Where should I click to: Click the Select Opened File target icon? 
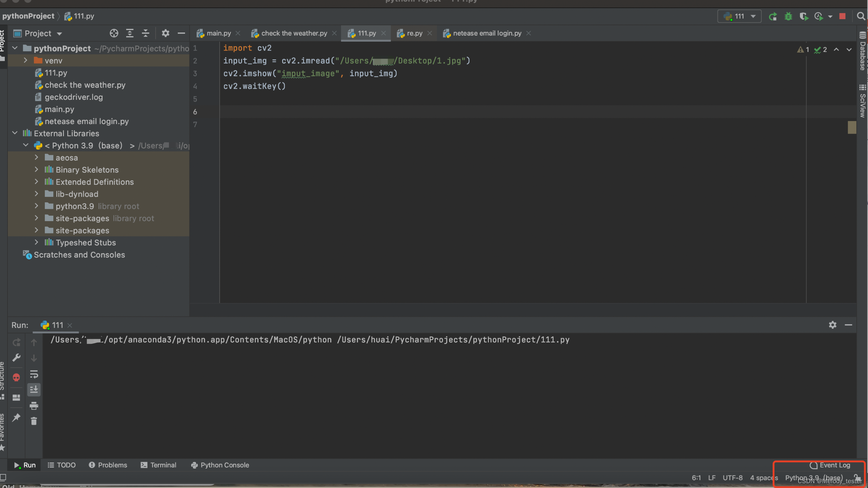point(114,33)
